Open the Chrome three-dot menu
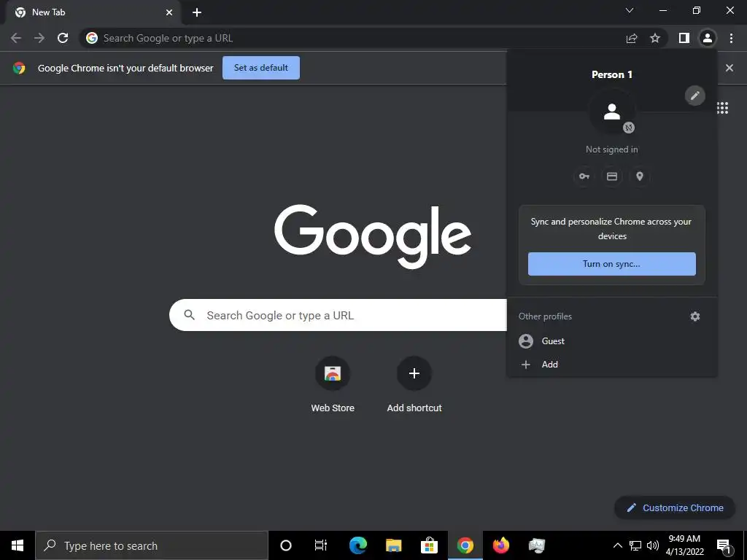Image resolution: width=747 pixels, height=560 pixels. coord(731,38)
